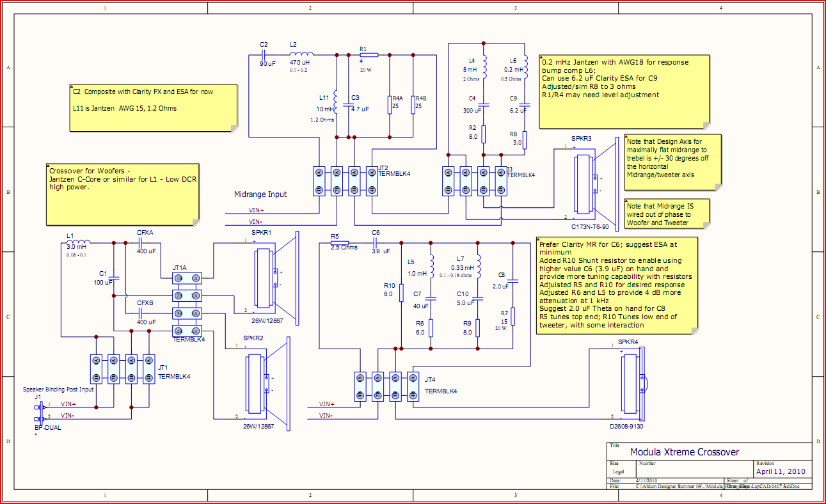Select the Speaker Binding Post Input label

click(58, 389)
